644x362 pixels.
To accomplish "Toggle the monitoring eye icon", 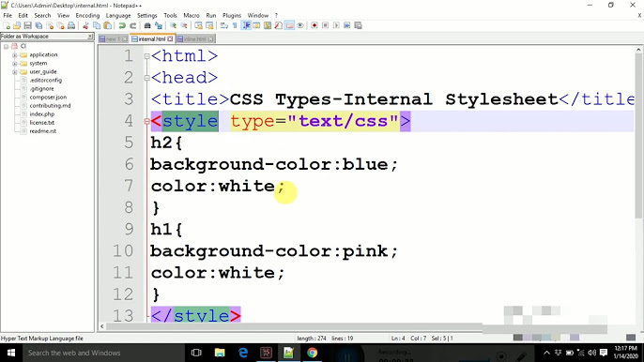I will (300, 25).
